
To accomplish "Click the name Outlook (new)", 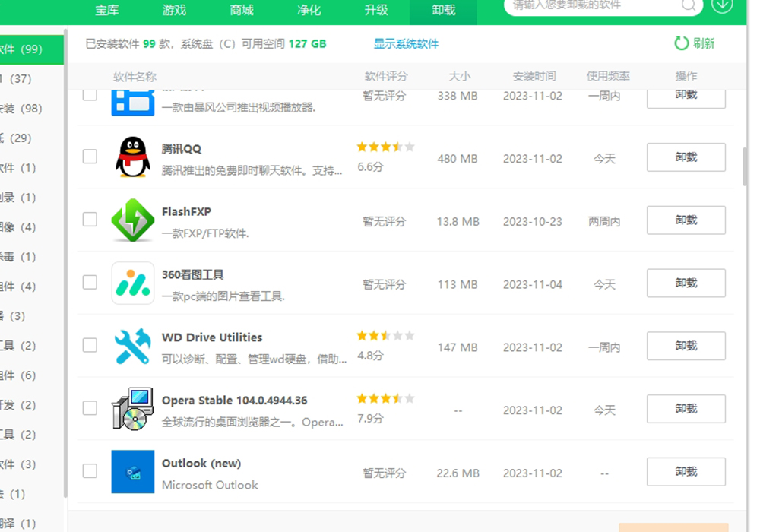I will tap(201, 463).
